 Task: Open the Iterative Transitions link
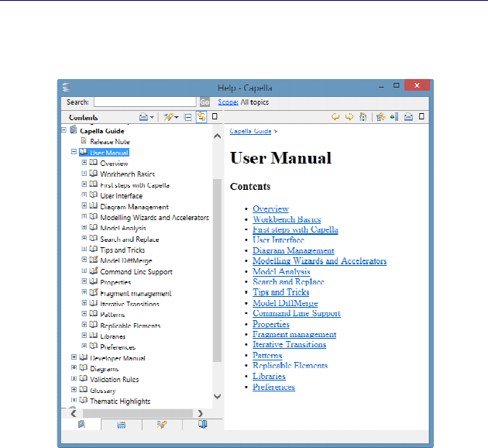tap(289, 345)
